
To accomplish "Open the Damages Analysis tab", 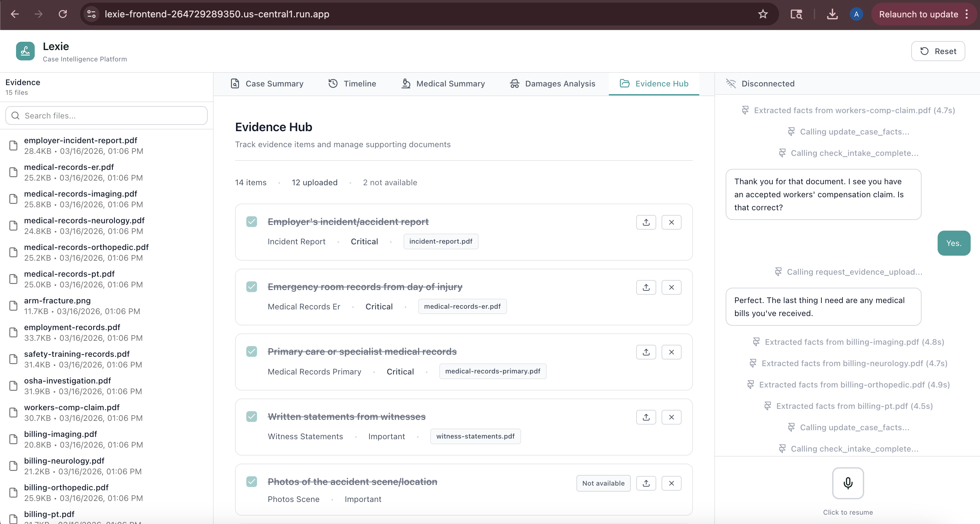I will tap(552, 84).
